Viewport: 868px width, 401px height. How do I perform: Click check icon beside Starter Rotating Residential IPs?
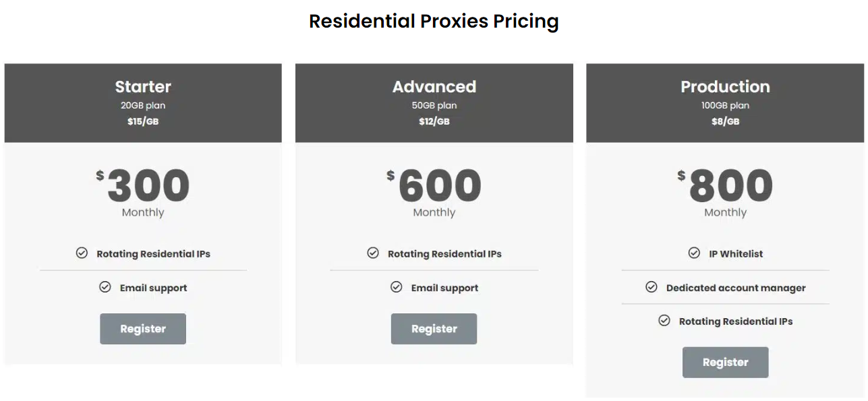point(82,253)
